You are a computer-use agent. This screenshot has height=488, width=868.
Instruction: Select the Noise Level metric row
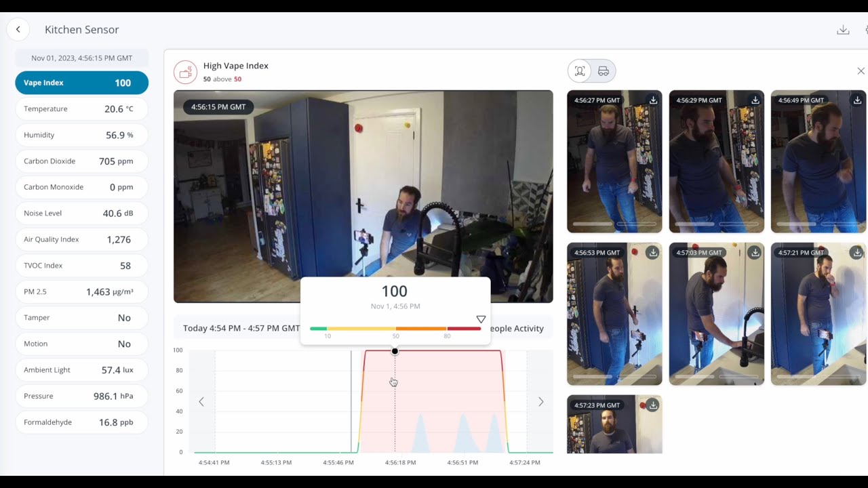82,213
